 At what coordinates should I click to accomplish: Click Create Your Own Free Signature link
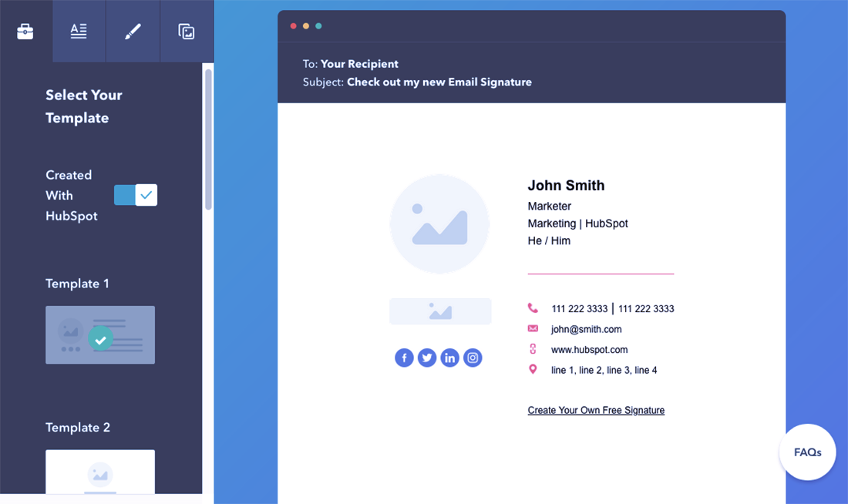click(596, 411)
